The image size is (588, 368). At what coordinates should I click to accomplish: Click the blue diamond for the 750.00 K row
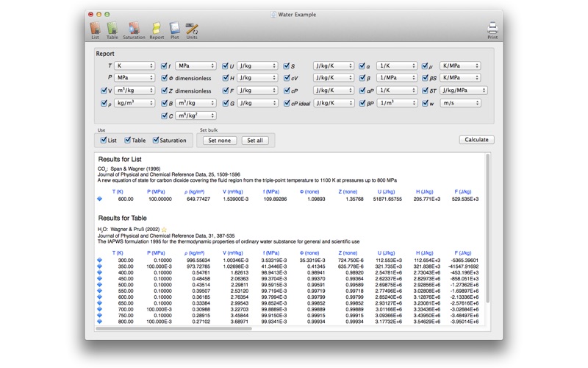[x=99, y=315]
